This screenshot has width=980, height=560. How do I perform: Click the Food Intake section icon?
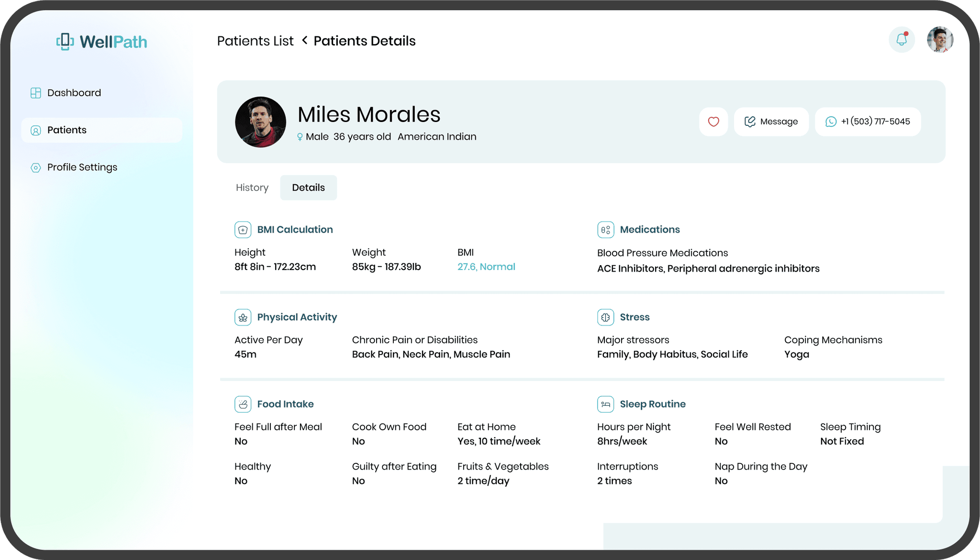coord(243,404)
